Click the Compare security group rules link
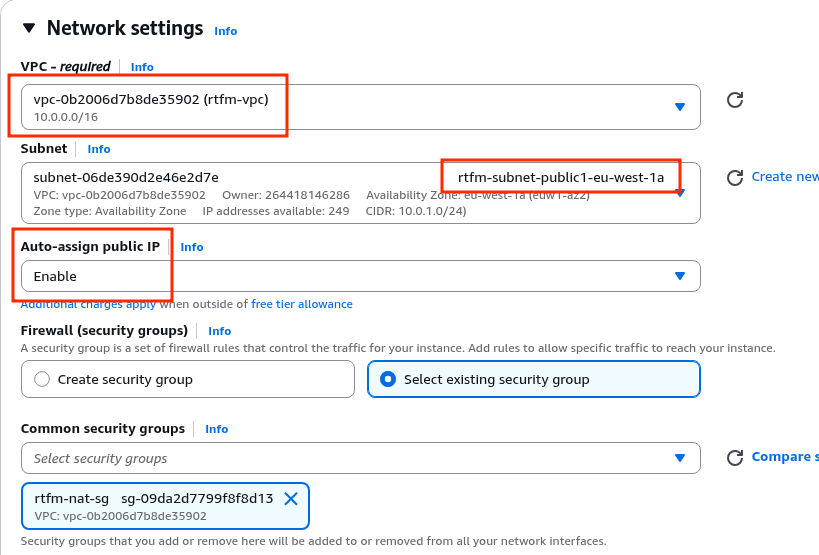This screenshot has width=819, height=555. point(785,457)
